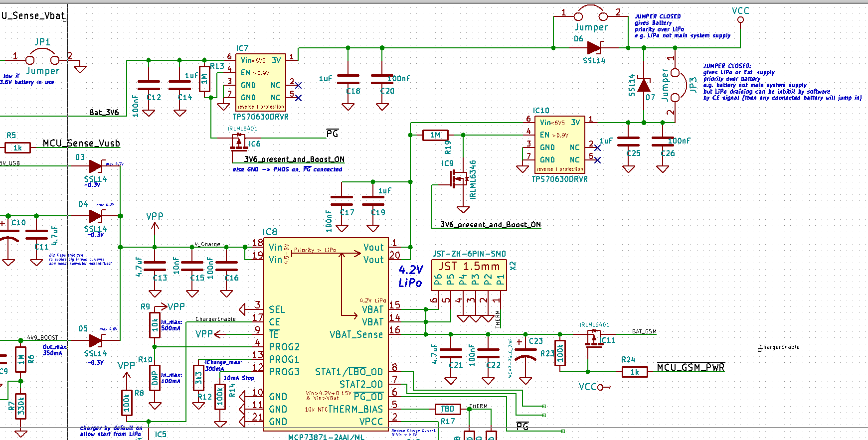Viewport: 868px width, 440px height.
Task: Select capacitor C18
Action: (x=348, y=79)
